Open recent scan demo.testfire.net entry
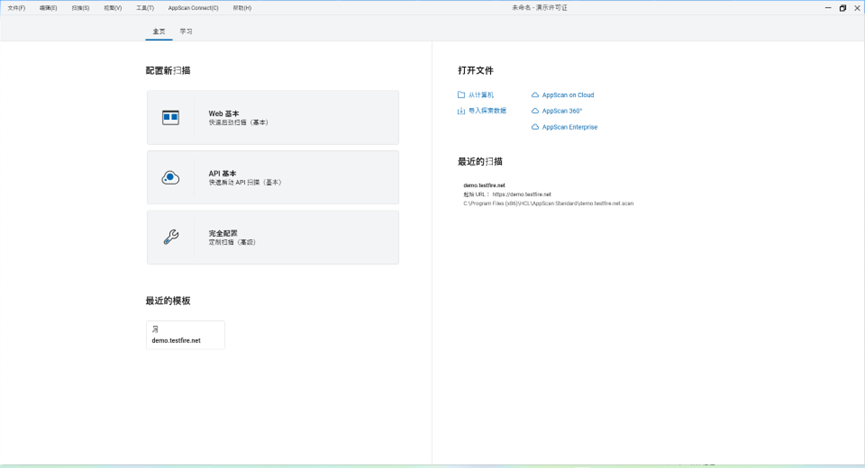This screenshot has height=468, width=865. tap(548, 194)
